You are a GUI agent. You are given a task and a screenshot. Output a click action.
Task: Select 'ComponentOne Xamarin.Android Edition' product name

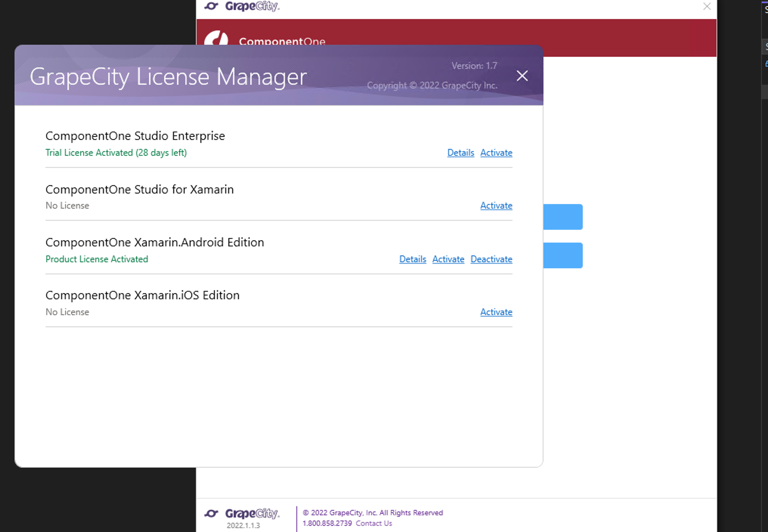point(155,242)
